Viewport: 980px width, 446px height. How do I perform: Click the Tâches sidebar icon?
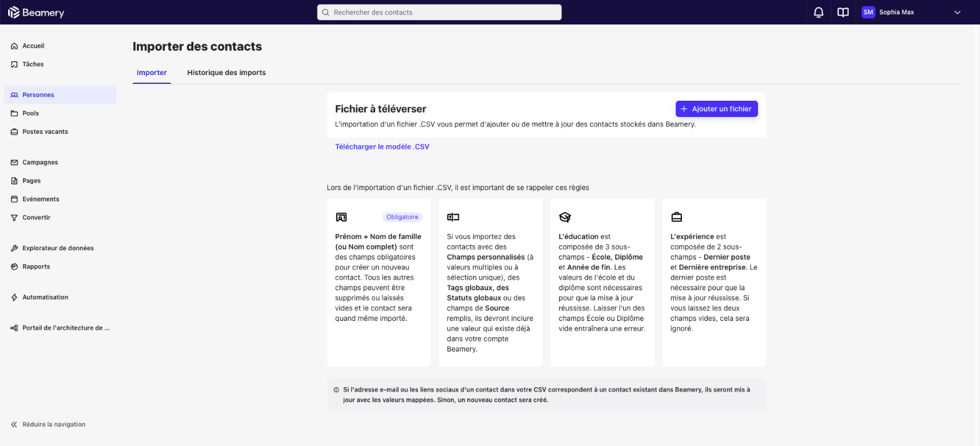(14, 64)
